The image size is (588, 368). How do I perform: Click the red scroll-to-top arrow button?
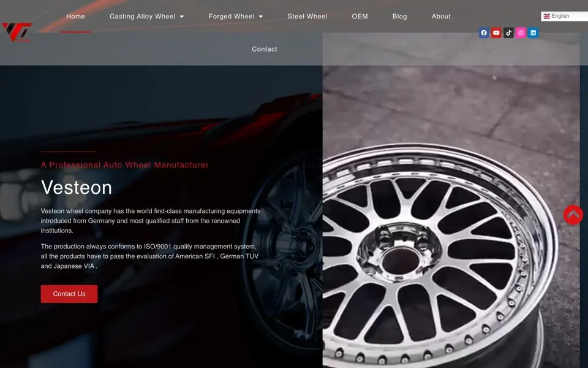[573, 215]
